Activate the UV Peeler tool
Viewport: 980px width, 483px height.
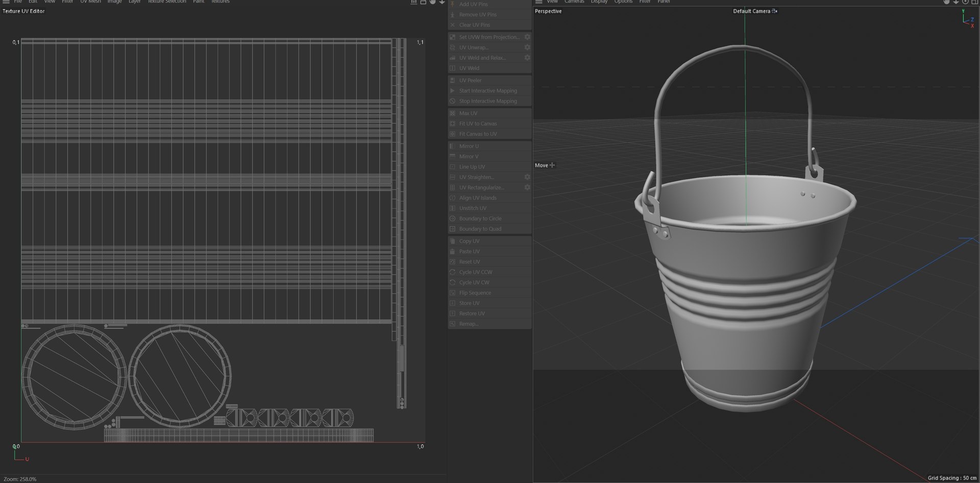490,80
